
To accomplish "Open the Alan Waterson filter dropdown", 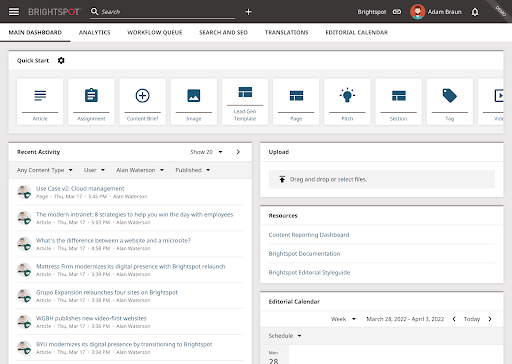I will click(140, 170).
